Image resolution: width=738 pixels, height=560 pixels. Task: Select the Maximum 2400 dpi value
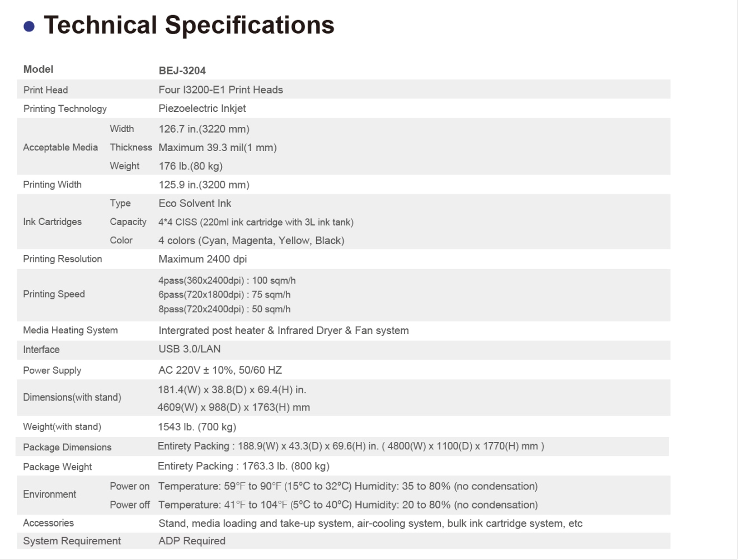pyautogui.click(x=203, y=259)
